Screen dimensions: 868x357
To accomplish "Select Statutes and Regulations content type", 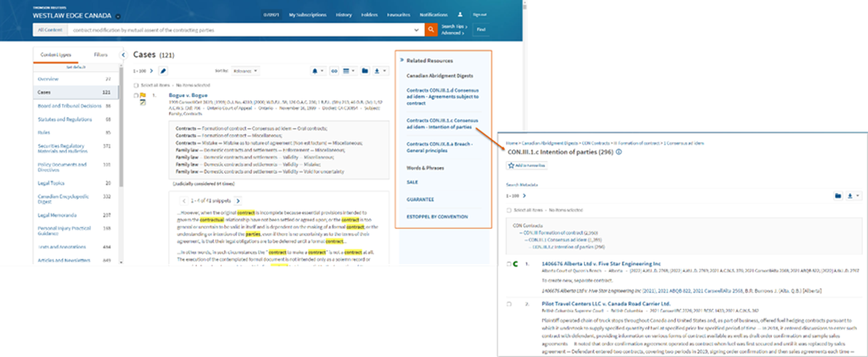I will click(x=66, y=119).
